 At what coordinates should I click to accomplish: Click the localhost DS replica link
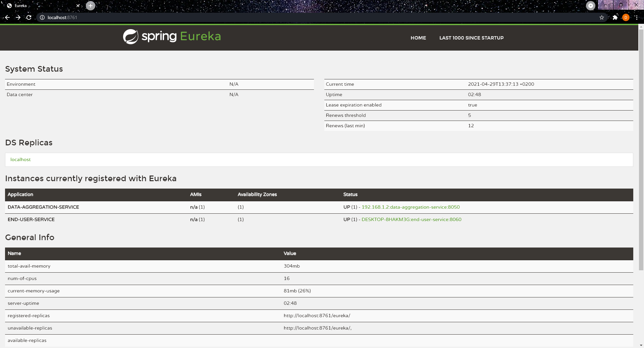pos(20,159)
